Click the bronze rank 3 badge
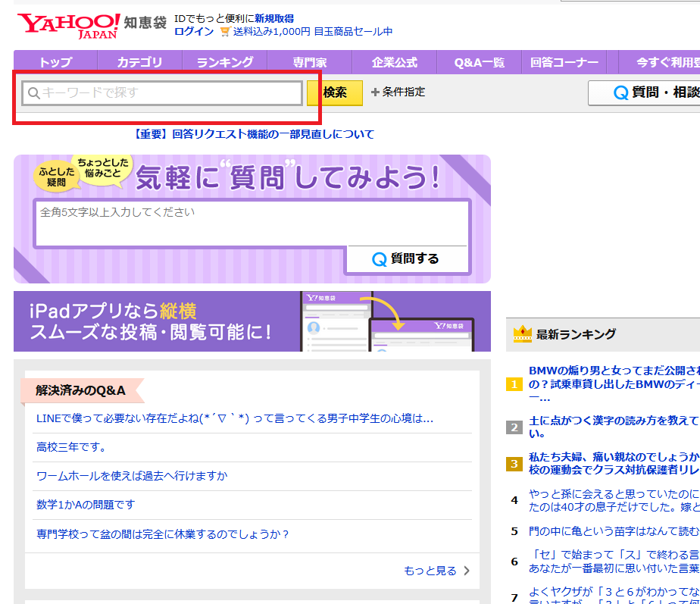 point(514,464)
